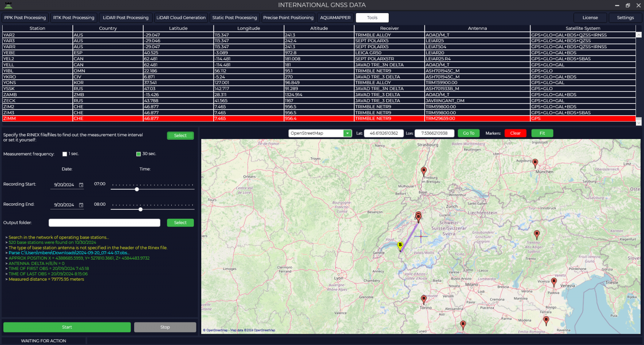Viewport: 644px width, 345px height.
Task: Click the station table scrollbar up arrow
Action: pos(639,35)
